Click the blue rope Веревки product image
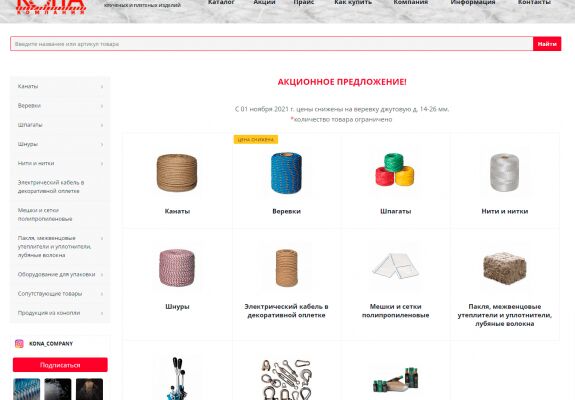 pos(286,173)
